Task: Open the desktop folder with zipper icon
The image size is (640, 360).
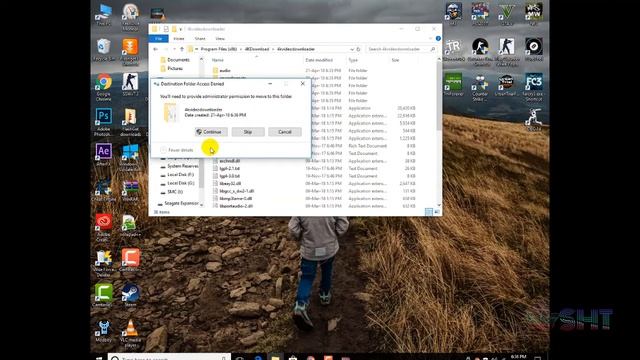Action: (x=130, y=122)
